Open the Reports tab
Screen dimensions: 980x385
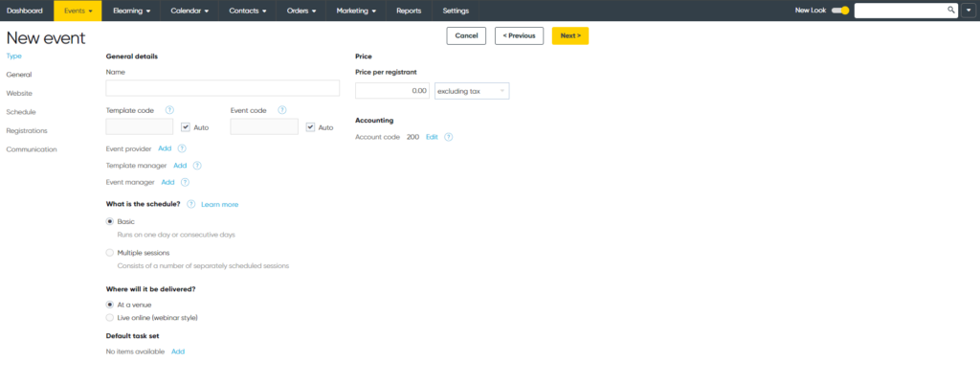pyautogui.click(x=409, y=11)
